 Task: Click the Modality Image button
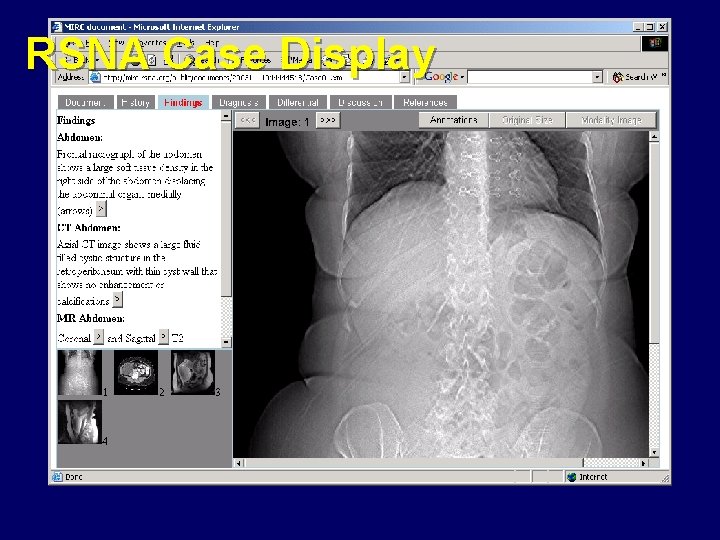pyautogui.click(x=611, y=120)
